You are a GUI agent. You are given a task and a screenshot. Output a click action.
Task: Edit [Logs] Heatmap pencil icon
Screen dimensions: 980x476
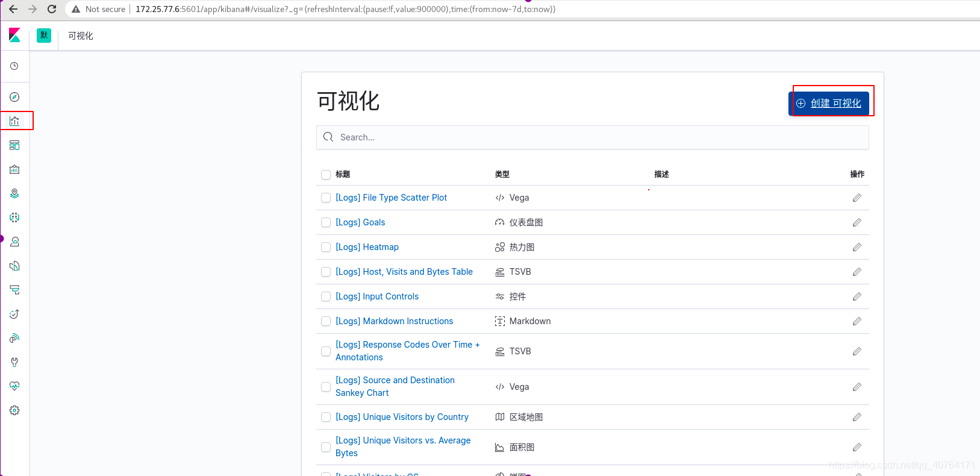857,247
